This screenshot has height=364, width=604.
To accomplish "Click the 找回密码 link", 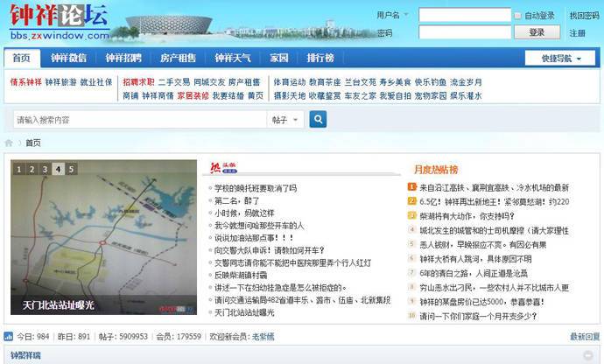I will [x=584, y=16].
